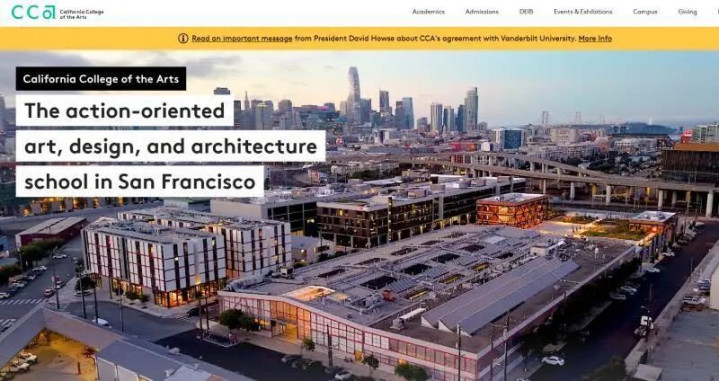Open the Admissions menu

[482, 12]
